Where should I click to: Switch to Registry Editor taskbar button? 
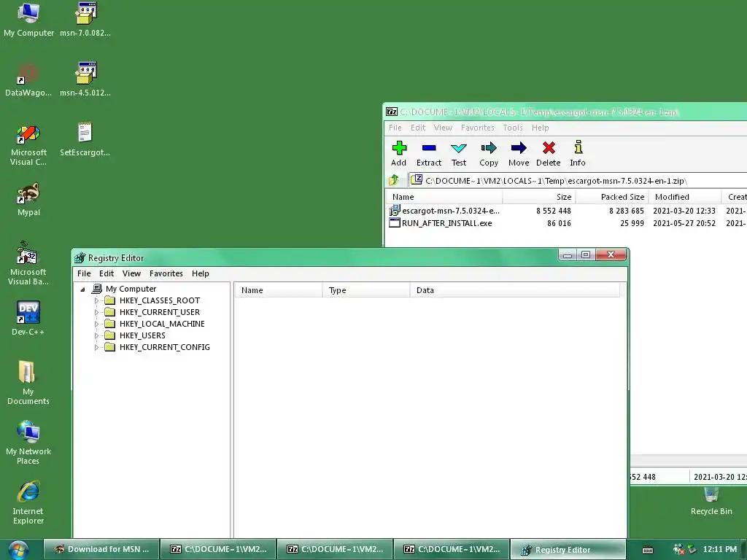(x=568, y=550)
